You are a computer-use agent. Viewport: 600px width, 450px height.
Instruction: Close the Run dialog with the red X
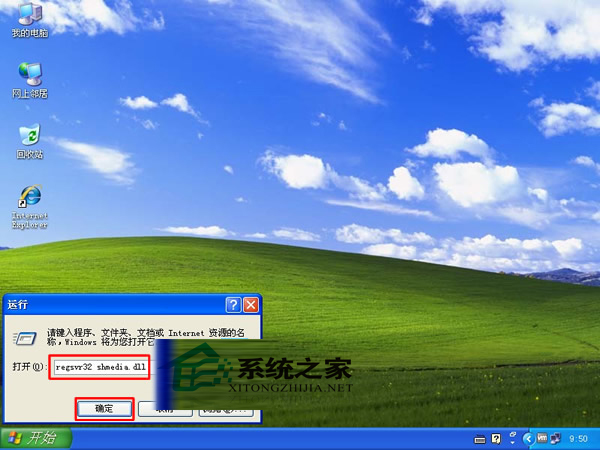click(x=250, y=304)
